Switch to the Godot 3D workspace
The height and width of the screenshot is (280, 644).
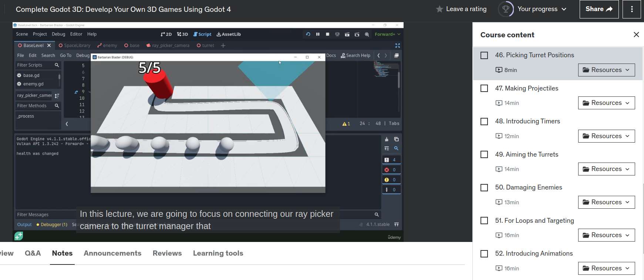(182, 34)
